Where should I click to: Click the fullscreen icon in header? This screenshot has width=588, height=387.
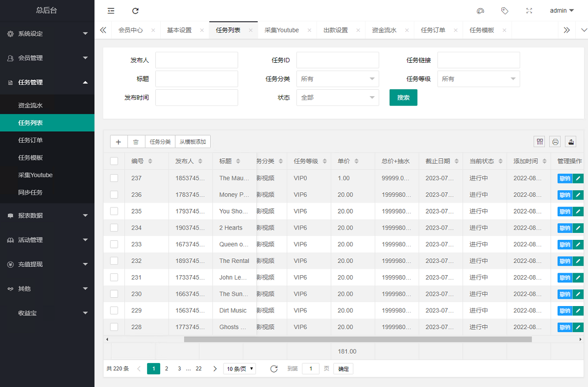coord(529,11)
